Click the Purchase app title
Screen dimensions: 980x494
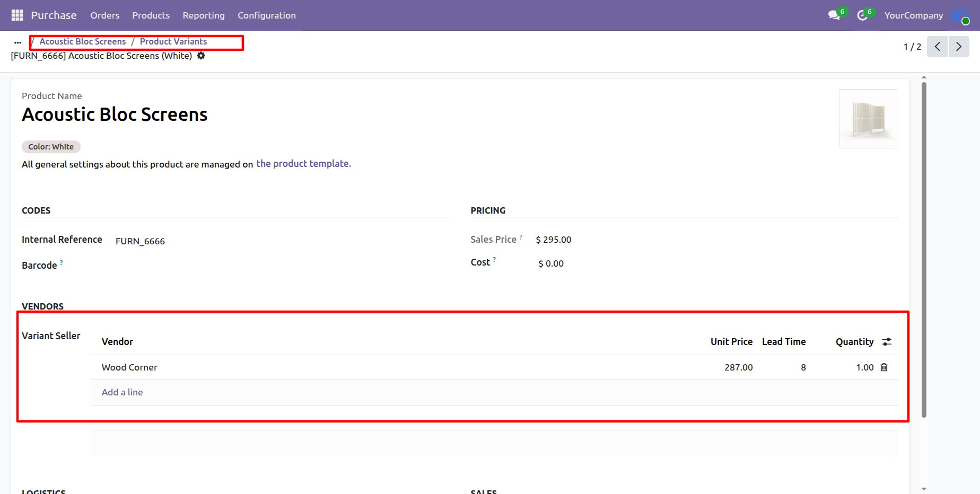point(54,15)
